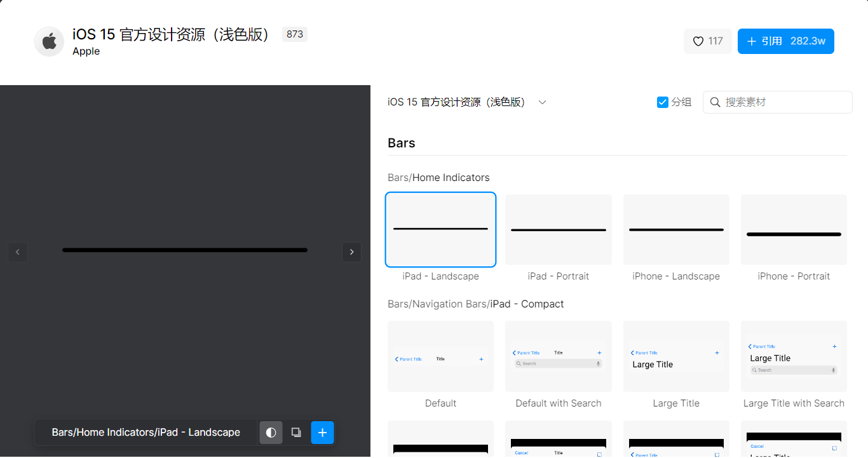Click the Bars section heading

(402, 143)
